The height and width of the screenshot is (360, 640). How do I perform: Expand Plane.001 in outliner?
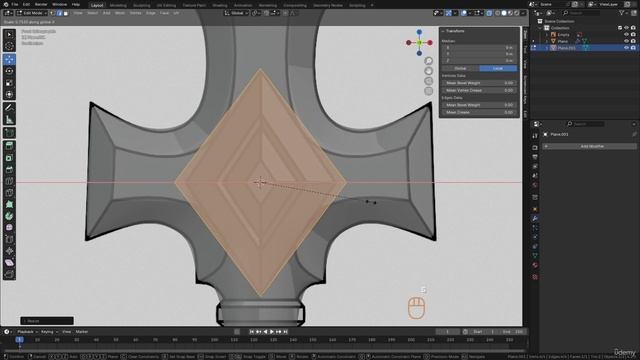pos(547,48)
